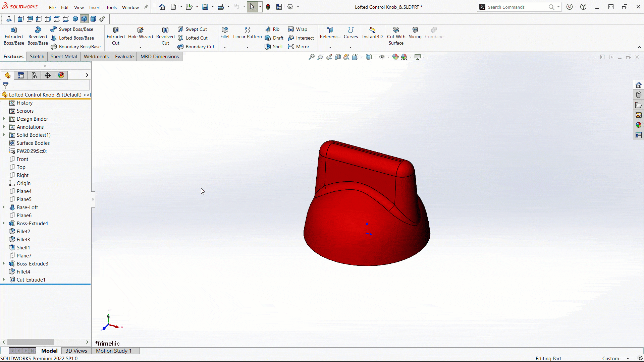Open the Motion Study 1 tab
644x362 pixels.
[x=114, y=351]
